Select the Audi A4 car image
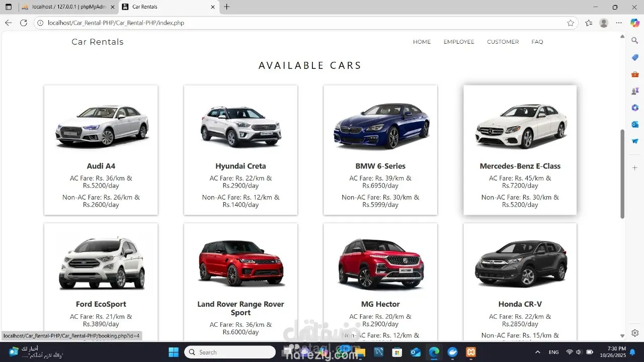 pyautogui.click(x=102, y=126)
